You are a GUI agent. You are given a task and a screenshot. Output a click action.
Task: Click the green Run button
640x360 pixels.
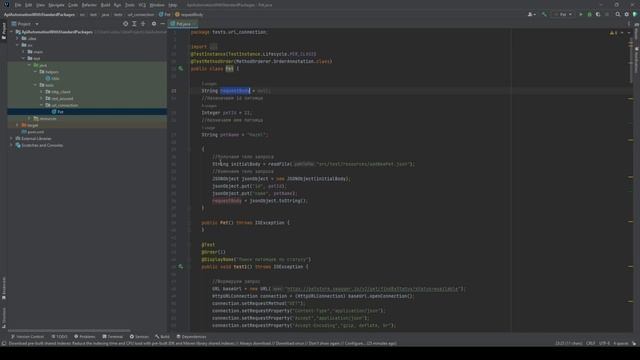(x=581, y=14)
